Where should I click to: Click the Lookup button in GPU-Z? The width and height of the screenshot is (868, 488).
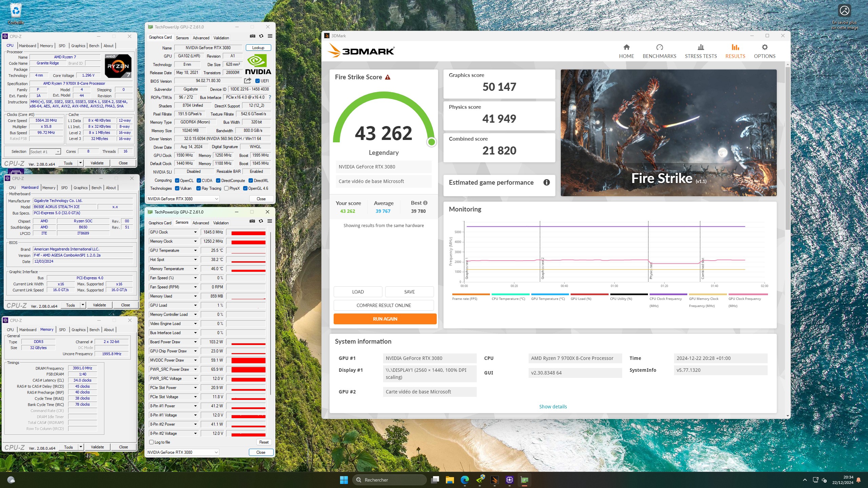(x=258, y=48)
